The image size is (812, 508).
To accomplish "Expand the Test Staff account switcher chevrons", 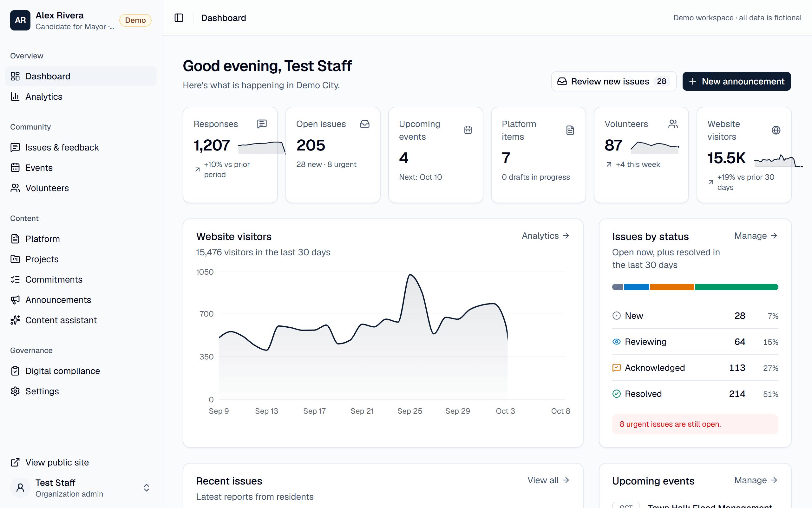I will click(x=146, y=487).
